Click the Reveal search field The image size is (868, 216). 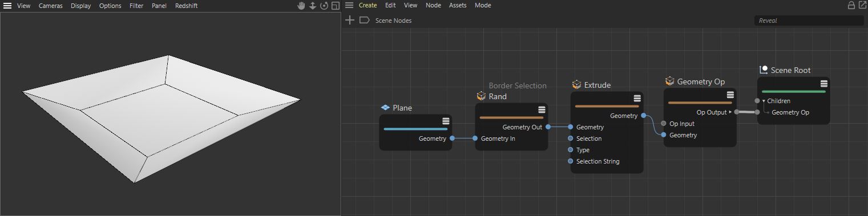809,21
